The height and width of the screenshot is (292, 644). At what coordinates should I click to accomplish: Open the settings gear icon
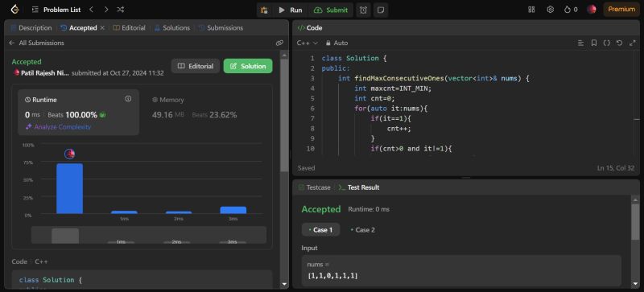(x=551, y=10)
